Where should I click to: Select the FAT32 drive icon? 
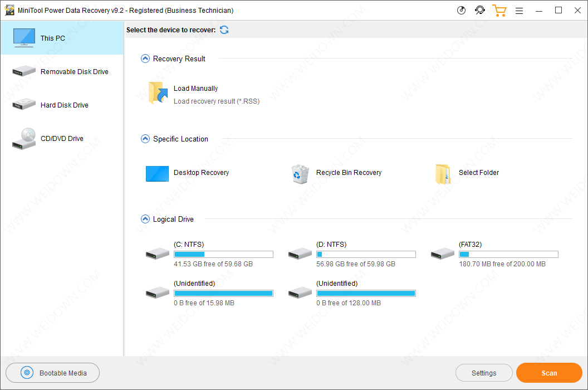[443, 253]
